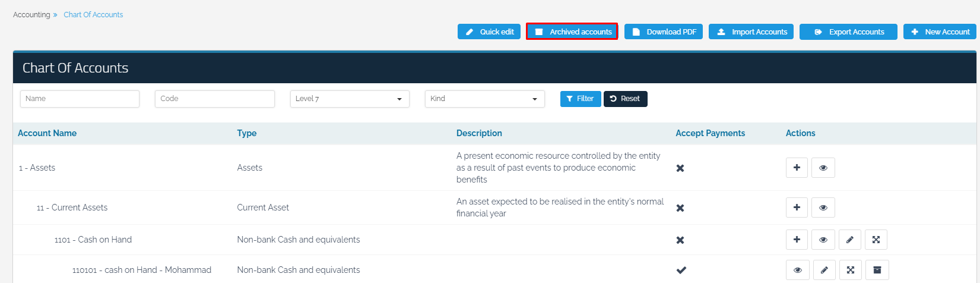View 11 - Current Assets with eye icon

coord(823,207)
